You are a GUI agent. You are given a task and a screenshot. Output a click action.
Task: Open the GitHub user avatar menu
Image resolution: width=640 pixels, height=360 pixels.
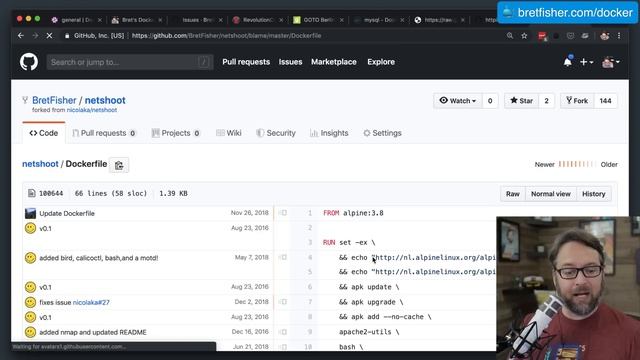point(611,62)
